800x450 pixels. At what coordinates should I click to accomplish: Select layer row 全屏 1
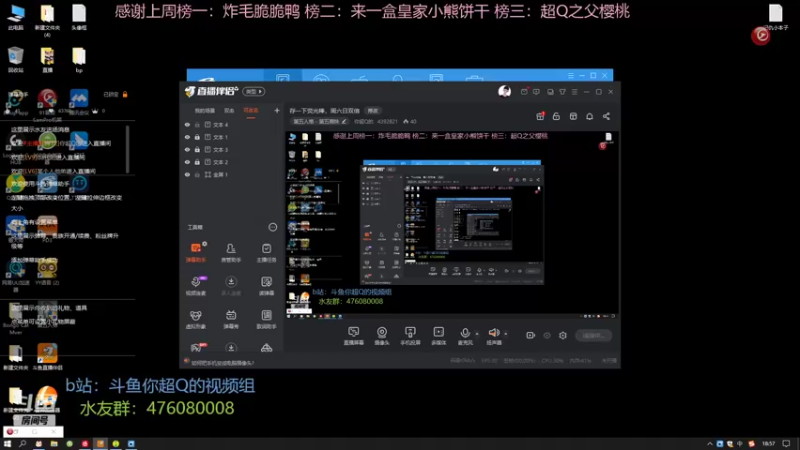tap(232, 174)
